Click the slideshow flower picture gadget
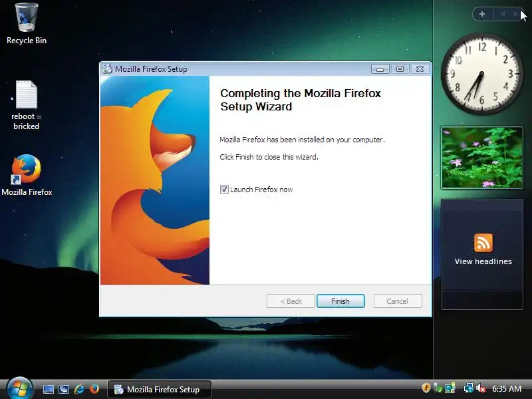The image size is (532, 399). 481,158
